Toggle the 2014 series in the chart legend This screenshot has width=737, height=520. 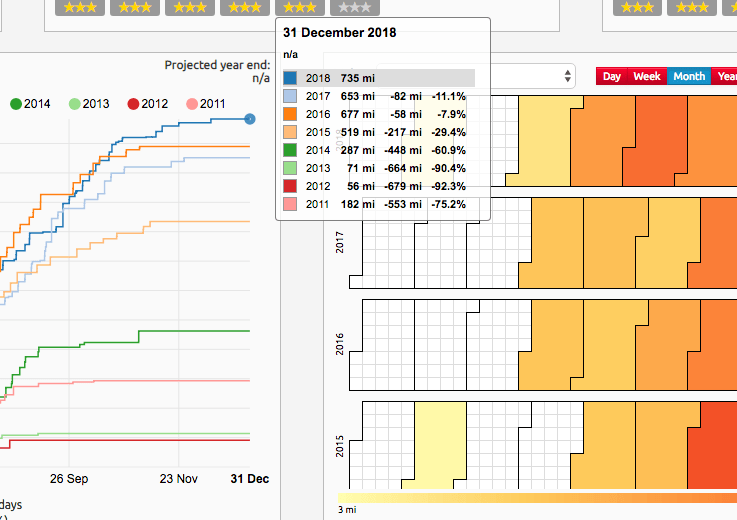tap(30, 103)
